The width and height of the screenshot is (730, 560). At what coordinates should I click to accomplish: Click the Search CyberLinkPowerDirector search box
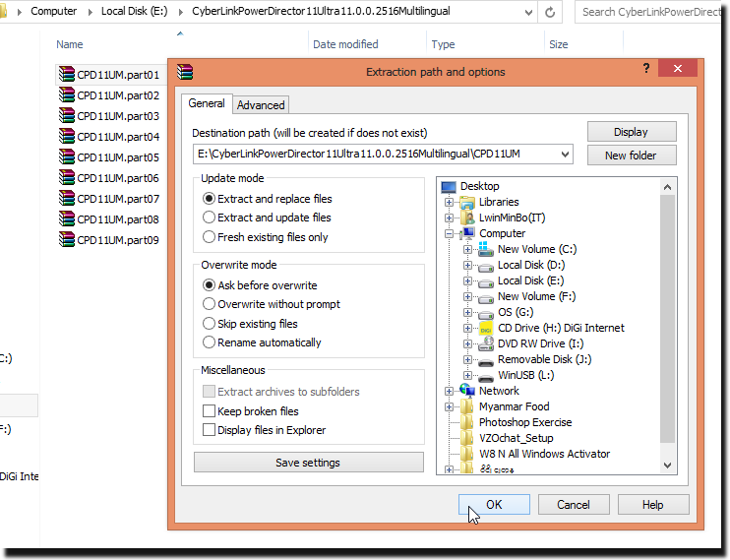coord(647,12)
